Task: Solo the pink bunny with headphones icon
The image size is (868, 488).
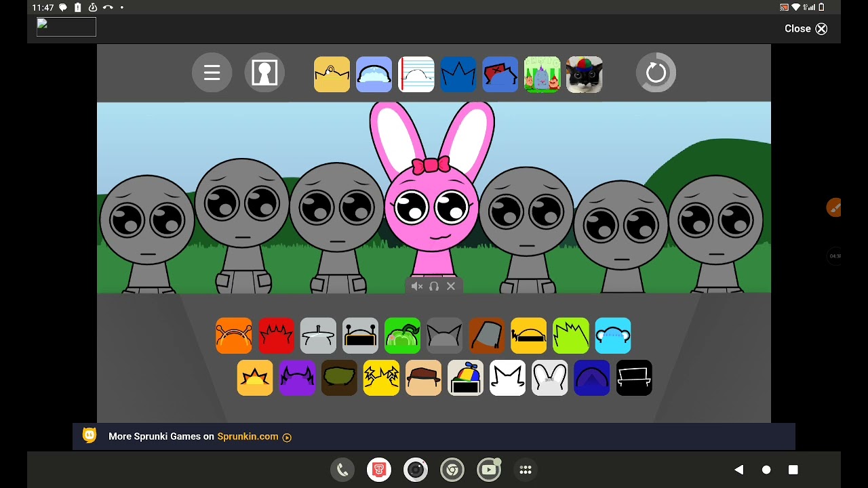Action: click(434, 287)
